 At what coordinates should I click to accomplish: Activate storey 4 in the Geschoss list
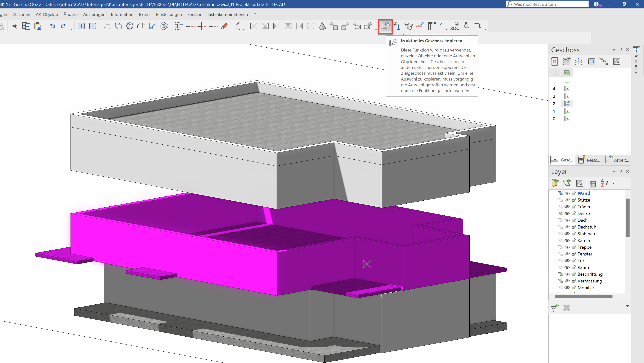pyautogui.click(x=567, y=89)
